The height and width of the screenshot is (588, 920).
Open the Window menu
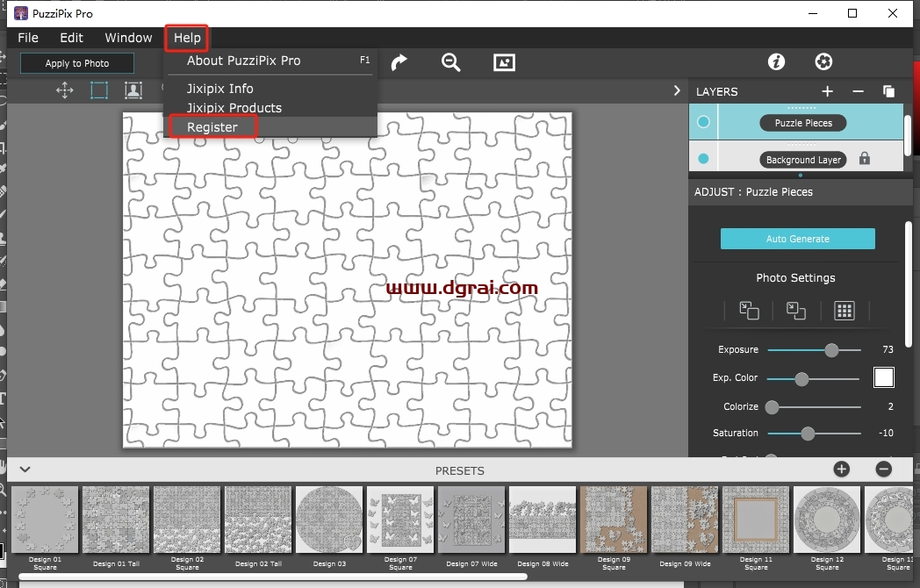point(128,38)
